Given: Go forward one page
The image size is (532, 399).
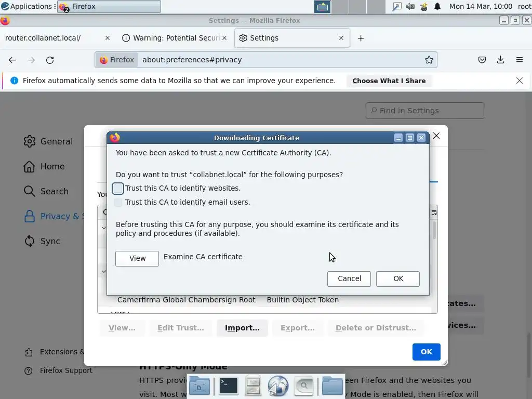Looking at the screenshot, I should [31, 60].
